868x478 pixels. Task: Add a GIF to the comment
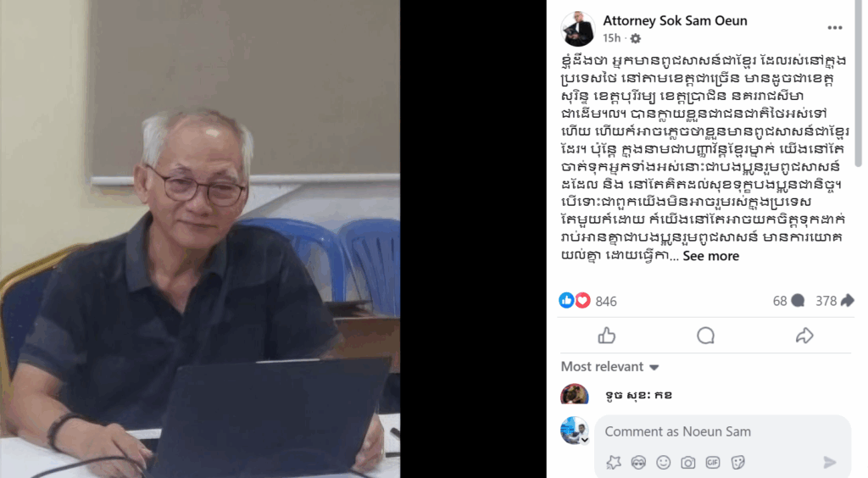click(x=713, y=462)
